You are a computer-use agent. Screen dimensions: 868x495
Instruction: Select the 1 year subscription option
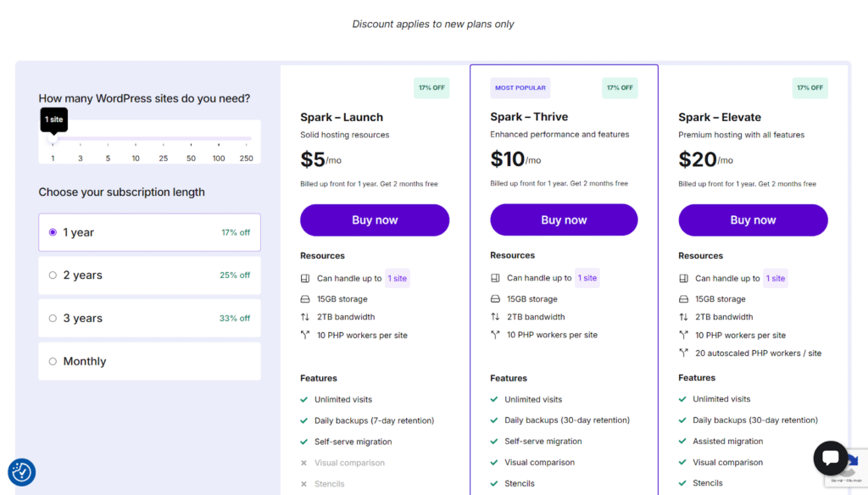[x=53, y=232]
